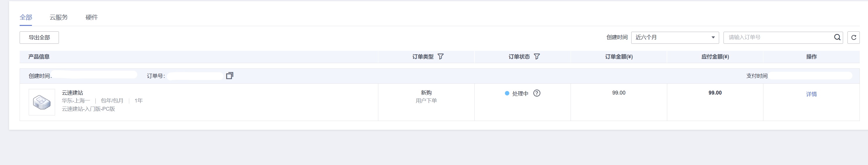Open the 创建时间 dropdown showing 近六个月

[675, 38]
